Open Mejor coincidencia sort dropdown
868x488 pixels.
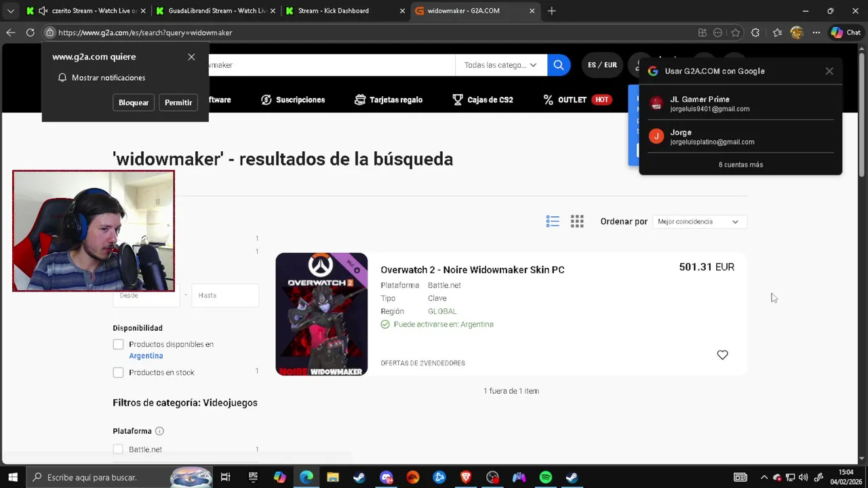point(698,222)
